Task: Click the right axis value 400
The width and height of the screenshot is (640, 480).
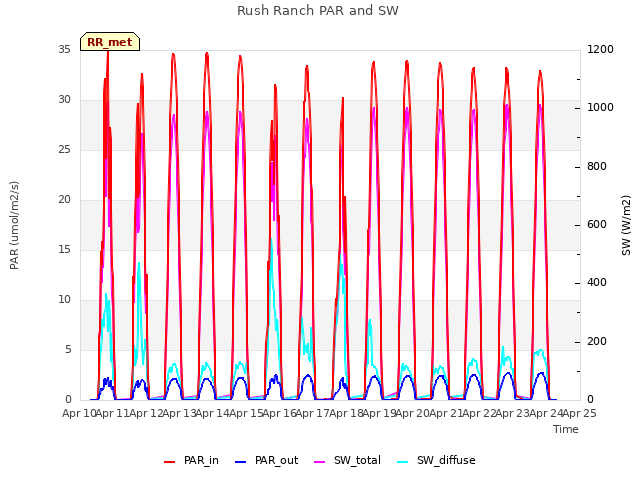Action: point(597,282)
